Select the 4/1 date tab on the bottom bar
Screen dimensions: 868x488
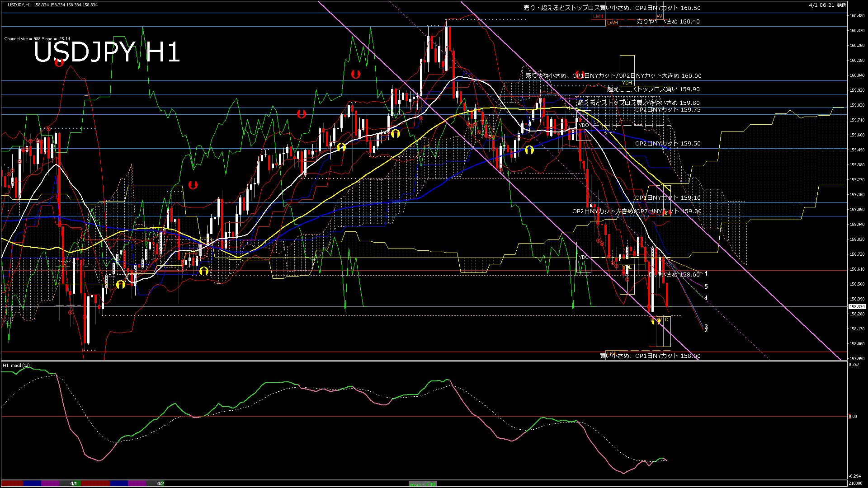coord(73,483)
